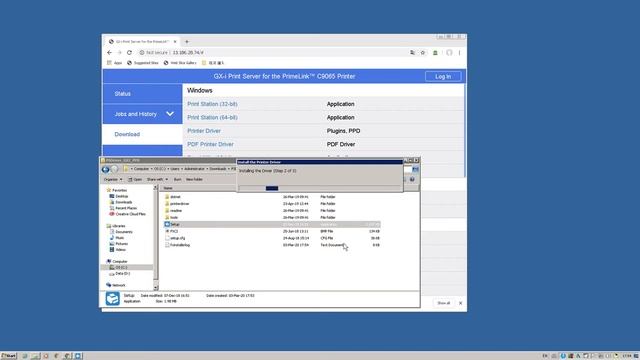Open Jobs and History menu item

tap(136, 114)
